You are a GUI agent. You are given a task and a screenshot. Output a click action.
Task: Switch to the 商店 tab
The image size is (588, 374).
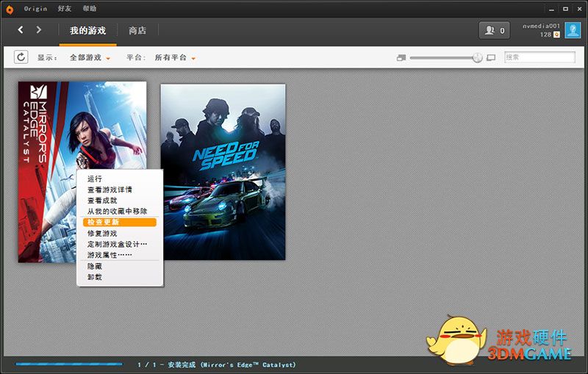137,31
